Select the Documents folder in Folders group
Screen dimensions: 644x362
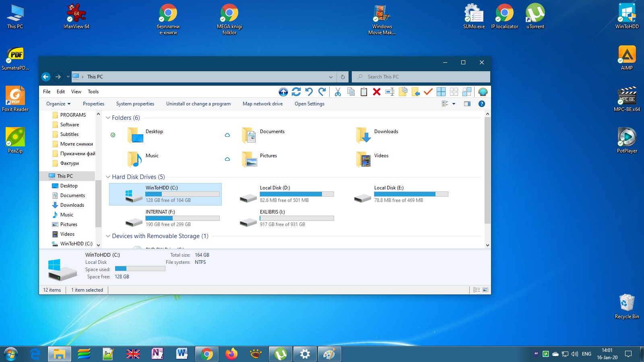pyautogui.click(x=263, y=135)
